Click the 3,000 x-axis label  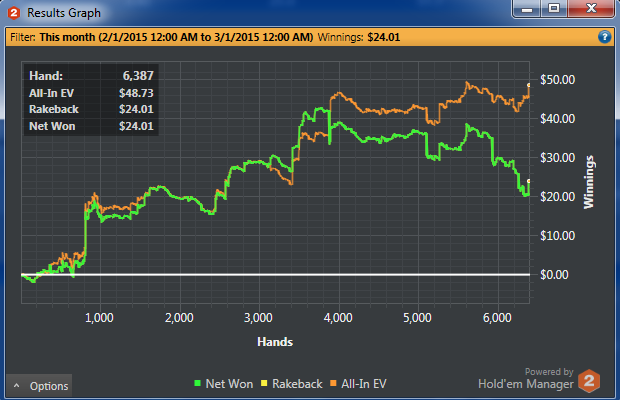coord(258,318)
